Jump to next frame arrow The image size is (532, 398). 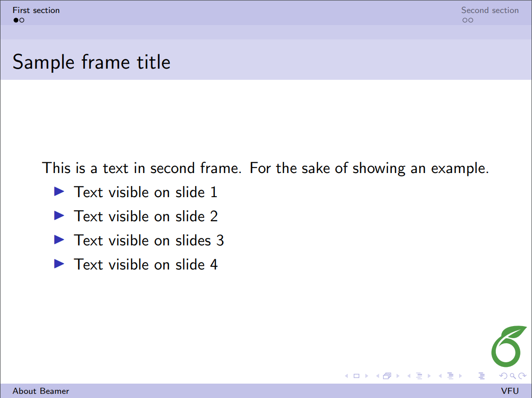point(398,376)
